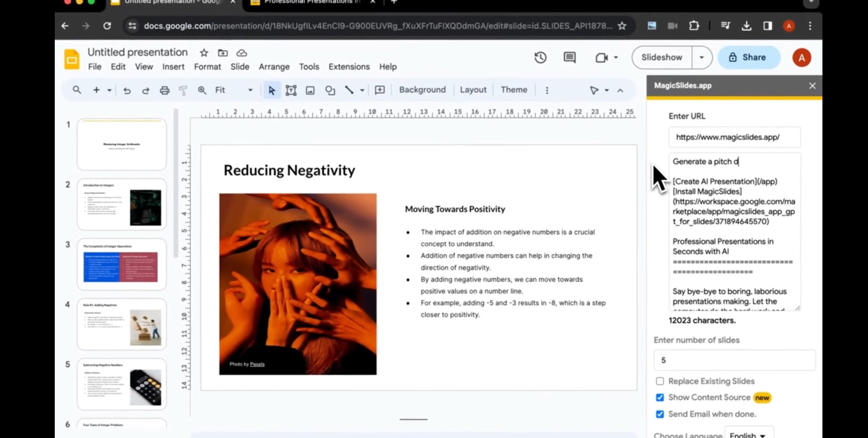Open the Format menu

coord(208,67)
